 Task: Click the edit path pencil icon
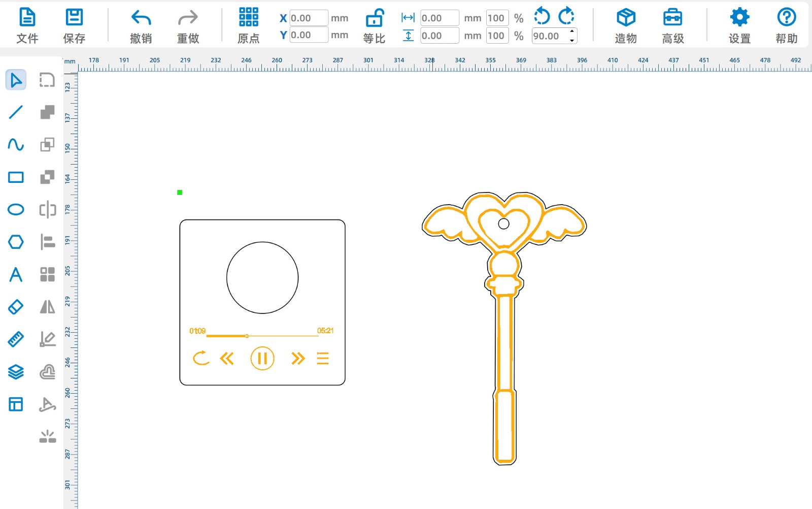pyautogui.click(x=47, y=339)
